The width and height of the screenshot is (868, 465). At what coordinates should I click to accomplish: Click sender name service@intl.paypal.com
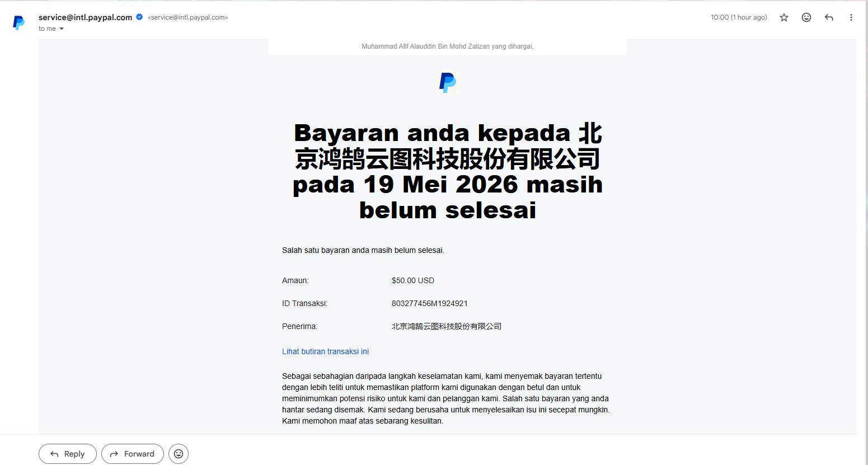click(86, 17)
